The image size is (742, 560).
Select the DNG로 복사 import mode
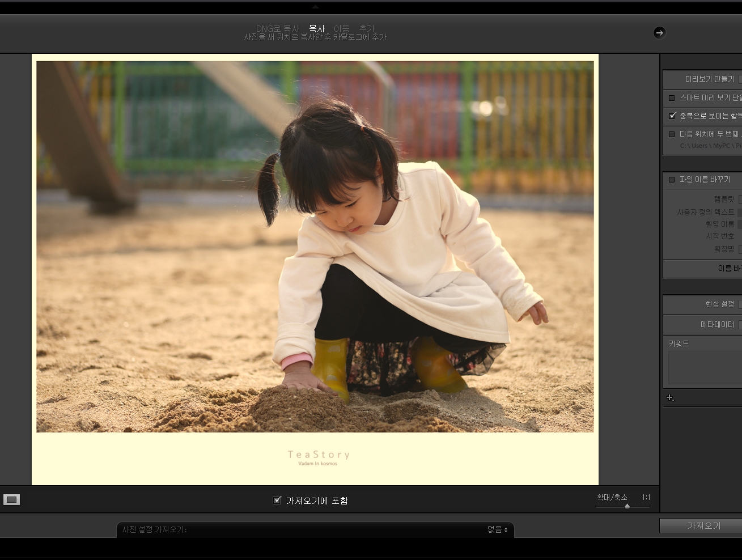coord(277,28)
